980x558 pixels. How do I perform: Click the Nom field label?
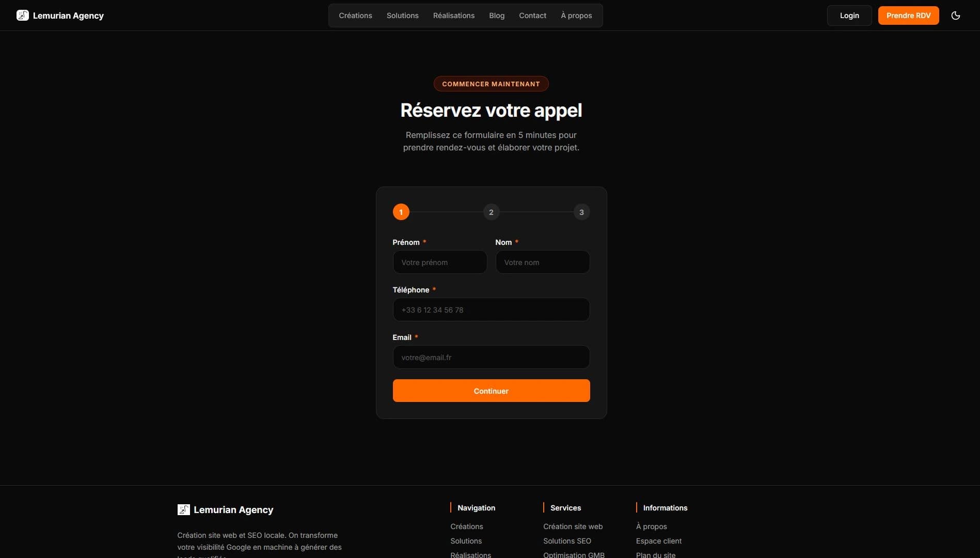(503, 242)
